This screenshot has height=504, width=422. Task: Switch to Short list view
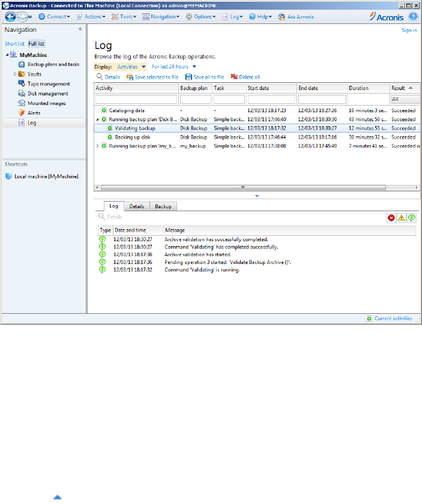[x=14, y=44]
